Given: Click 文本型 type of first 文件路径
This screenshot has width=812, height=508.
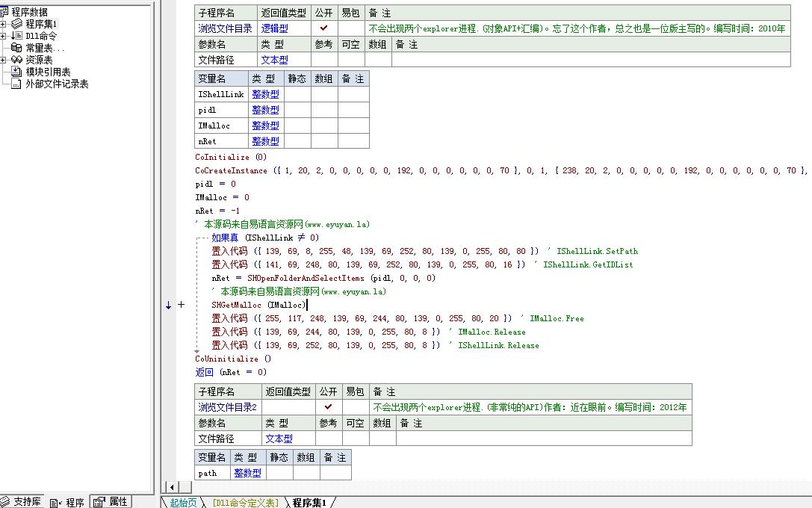Looking at the screenshot, I should click(274, 60).
